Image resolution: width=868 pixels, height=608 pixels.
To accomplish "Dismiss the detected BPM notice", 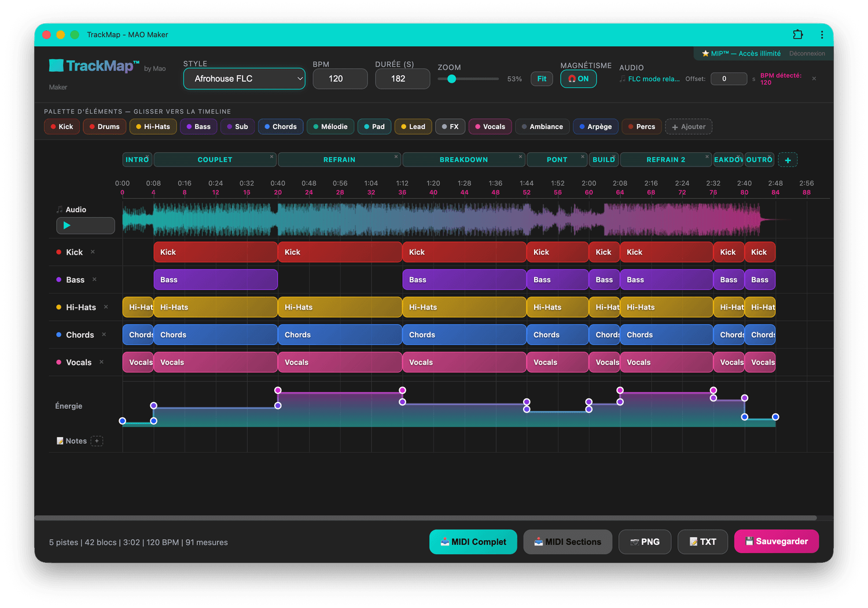I will (x=814, y=79).
